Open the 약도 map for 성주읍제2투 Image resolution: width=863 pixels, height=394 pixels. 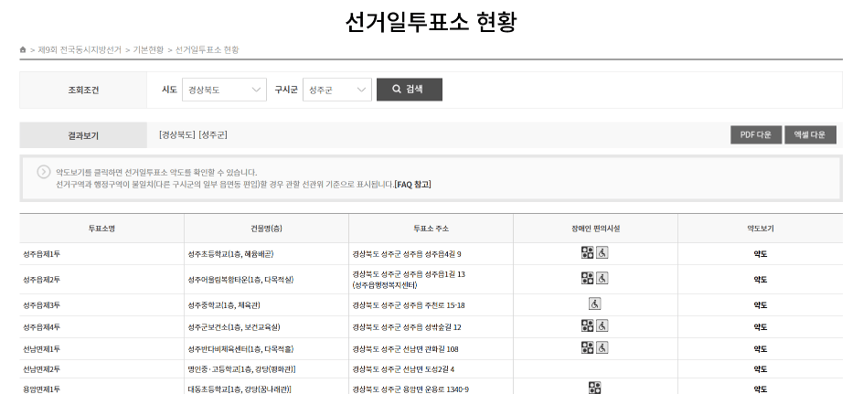(x=760, y=280)
